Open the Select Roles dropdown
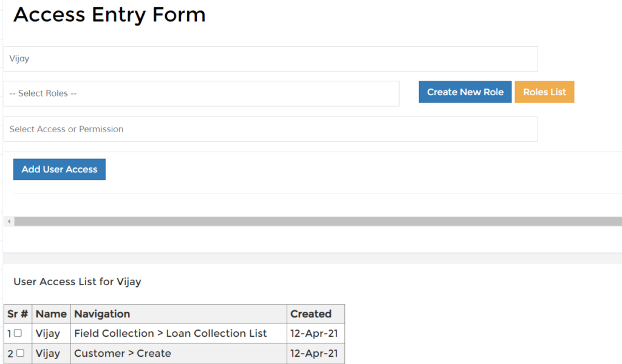The image size is (622, 364). coord(202,93)
